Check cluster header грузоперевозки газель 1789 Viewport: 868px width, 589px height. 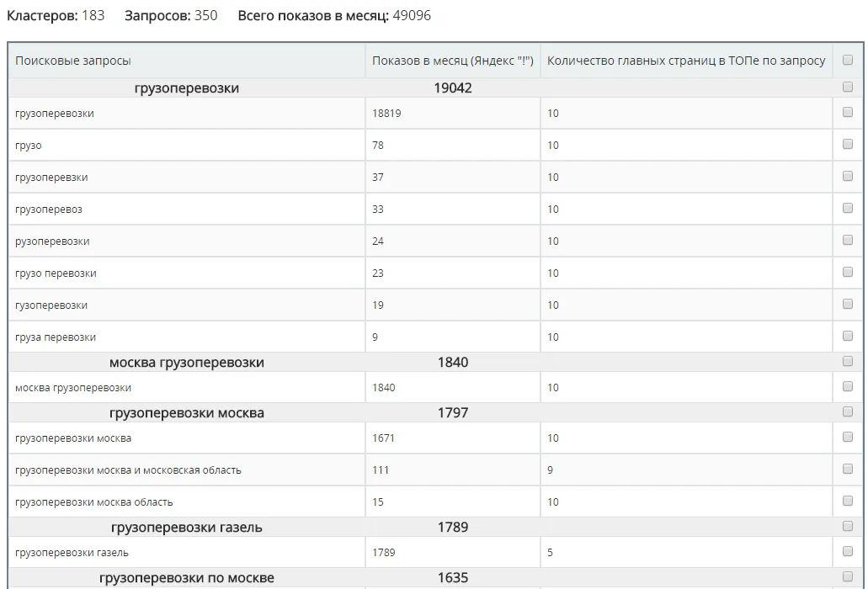[x=848, y=526]
